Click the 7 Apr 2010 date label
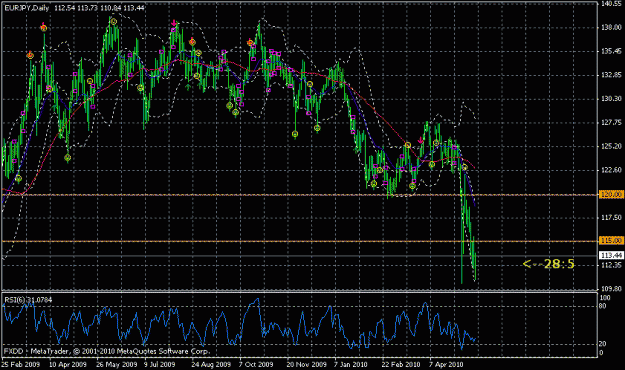The width and height of the screenshot is (625, 370). (x=446, y=364)
